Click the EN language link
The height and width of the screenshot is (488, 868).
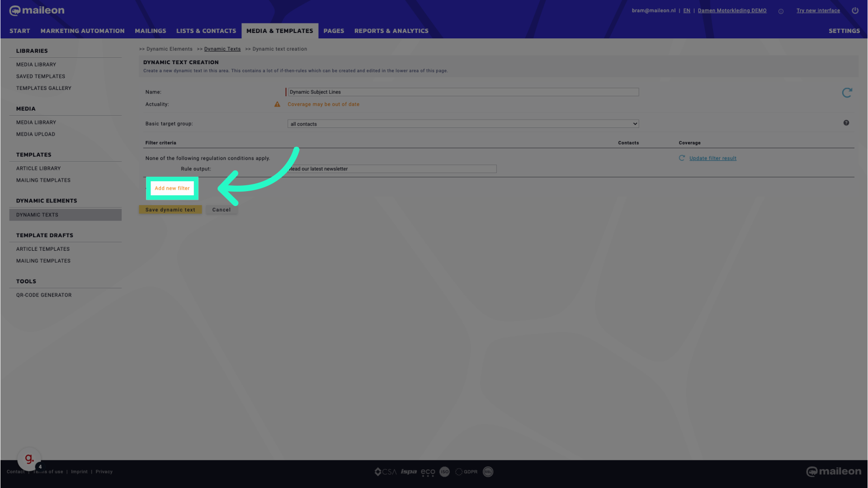coord(687,10)
